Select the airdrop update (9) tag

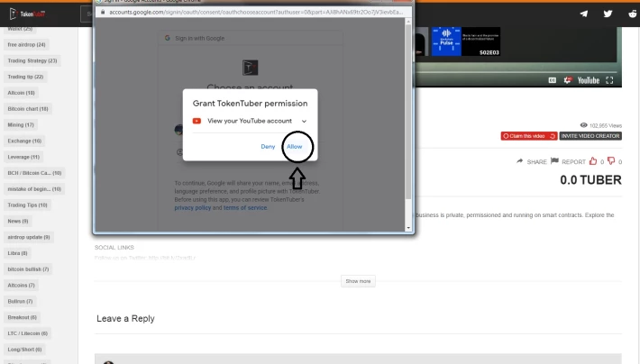[29, 237]
